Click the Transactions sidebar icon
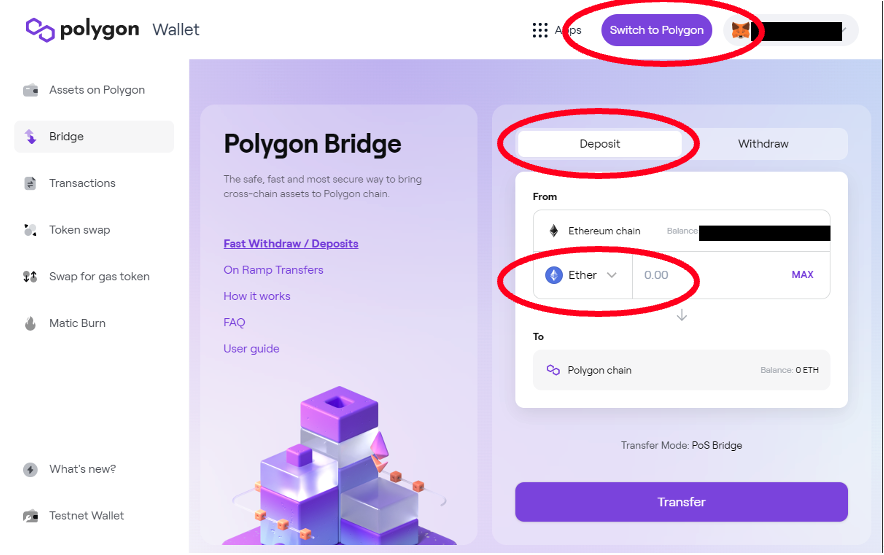Image resolution: width=884 pixels, height=555 pixels. pos(30,183)
